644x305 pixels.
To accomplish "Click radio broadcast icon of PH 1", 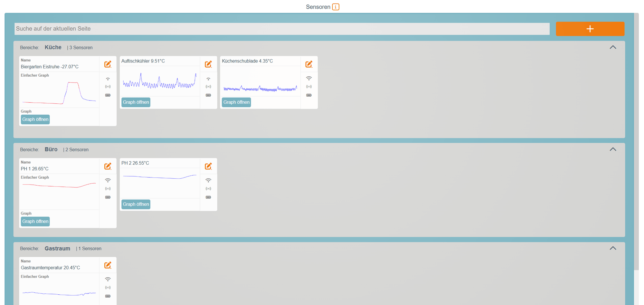I will pos(108,189).
